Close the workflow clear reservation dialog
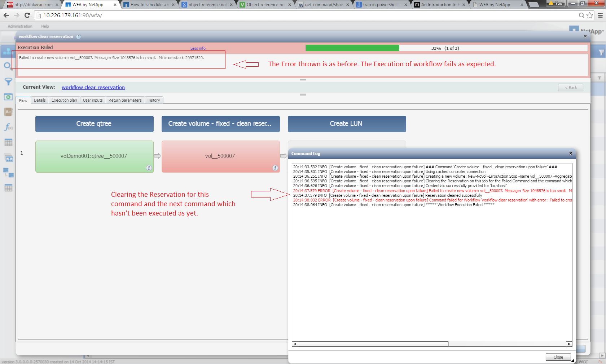The height and width of the screenshot is (364, 606). point(585,36)
